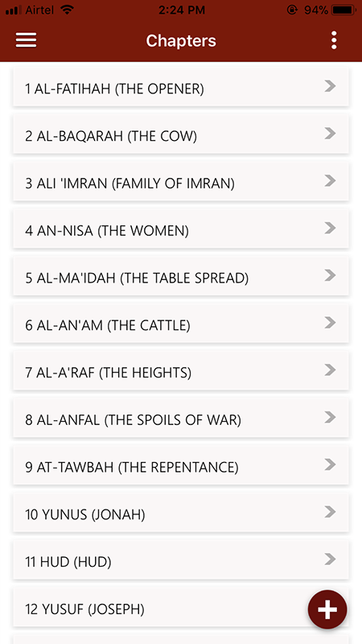Expand the Hud row chevron arrow
The image size is (362, 644).
[330, 559]
